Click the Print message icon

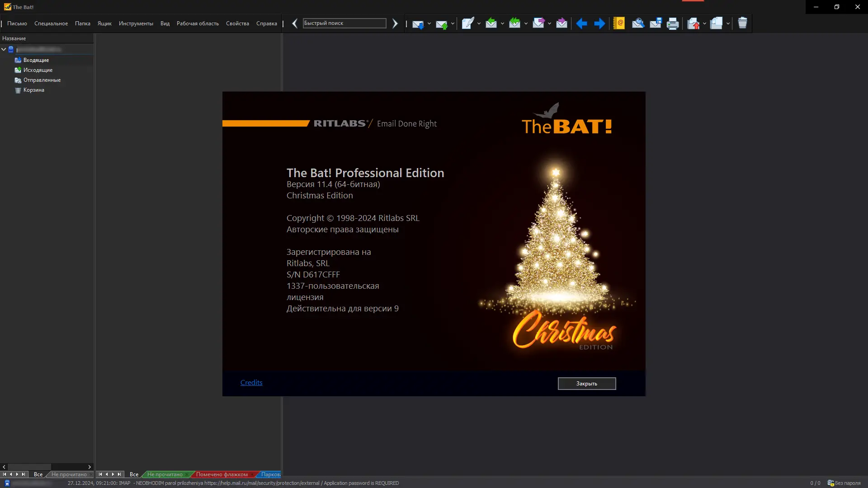[x=673, y=23]
